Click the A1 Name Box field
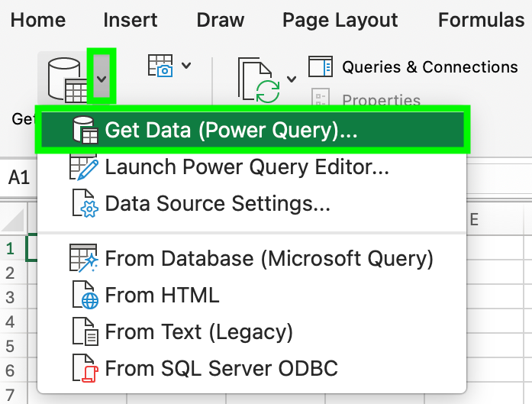This screenshot has height=404, width=532. (18, 177)
